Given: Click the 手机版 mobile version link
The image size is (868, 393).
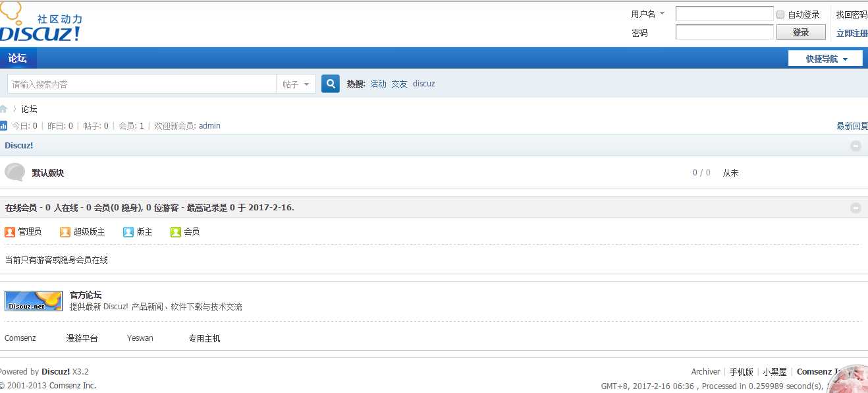Looking at the screenshot, I should pos(742,372).
